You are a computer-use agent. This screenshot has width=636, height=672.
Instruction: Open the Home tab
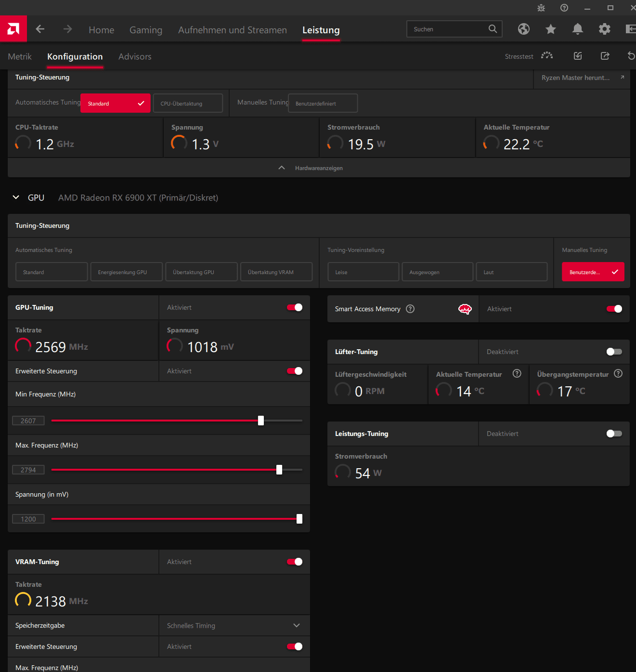tap(102, 30)
